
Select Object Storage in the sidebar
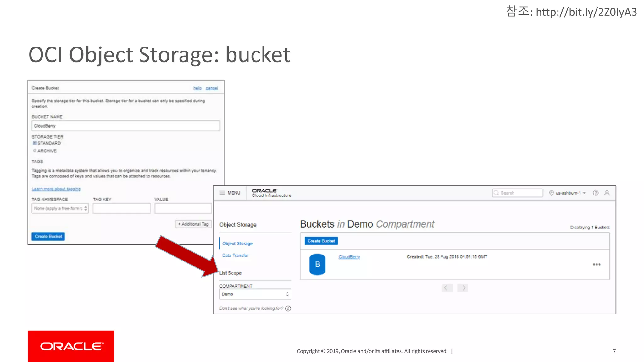[x=237, y=244]
